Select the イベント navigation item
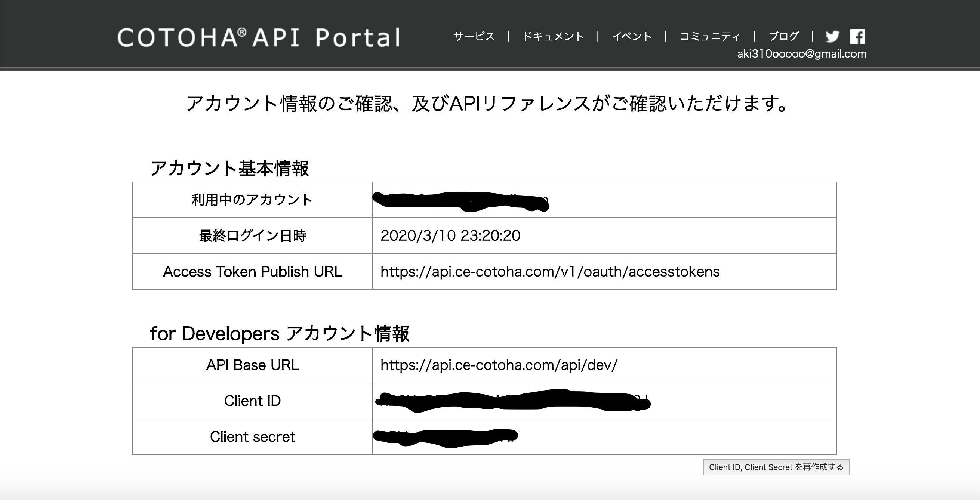The width and height of the screenshot is (980, 500). click(632, 37)
